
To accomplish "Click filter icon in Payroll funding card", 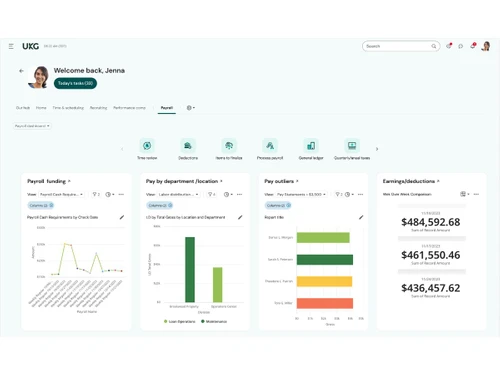I will point(96,194).
